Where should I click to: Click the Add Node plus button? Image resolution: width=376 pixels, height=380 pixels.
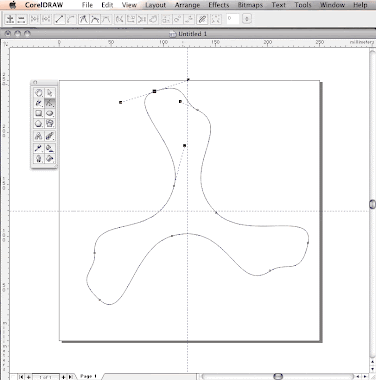pyautogui.click(x=10, y=19)
